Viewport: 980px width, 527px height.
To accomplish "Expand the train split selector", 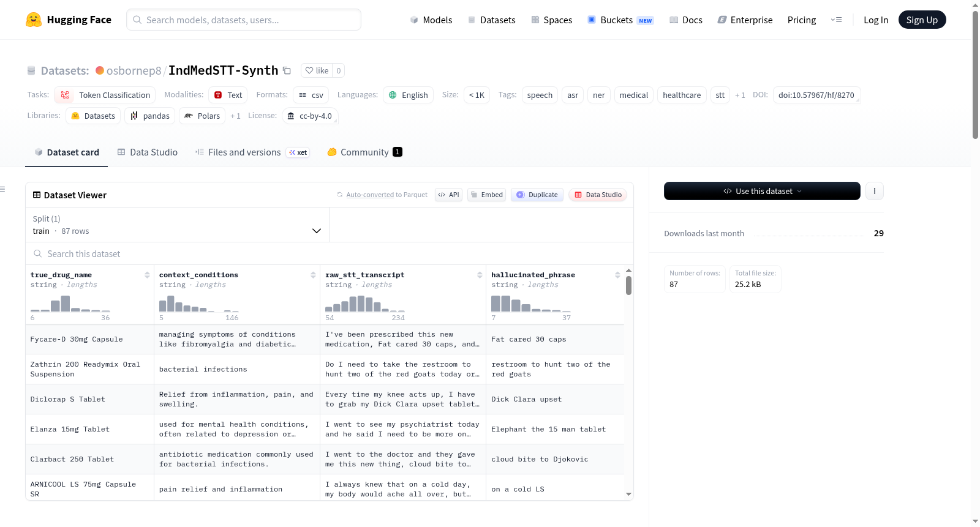I will [x=177, y=225].
